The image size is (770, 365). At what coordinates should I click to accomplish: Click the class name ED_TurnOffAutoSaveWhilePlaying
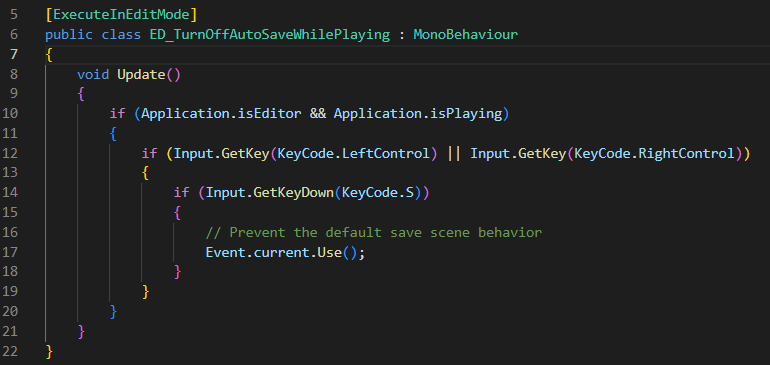point(270,35)
